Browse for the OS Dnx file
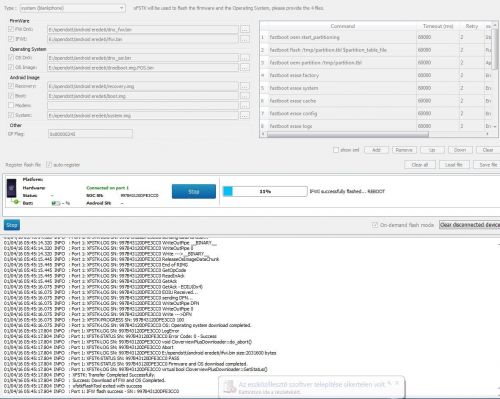Image resolution: width=500 pixels, height=399 pixels. (x=245, y=58)
